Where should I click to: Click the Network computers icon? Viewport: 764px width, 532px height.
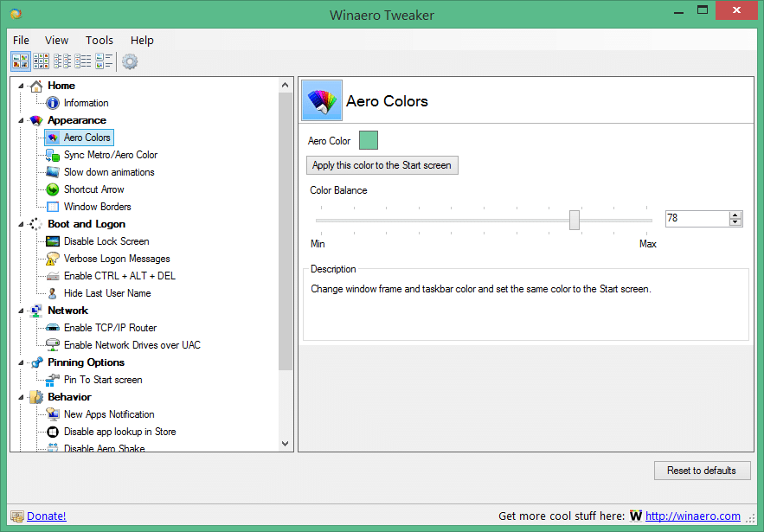point(36,311)
